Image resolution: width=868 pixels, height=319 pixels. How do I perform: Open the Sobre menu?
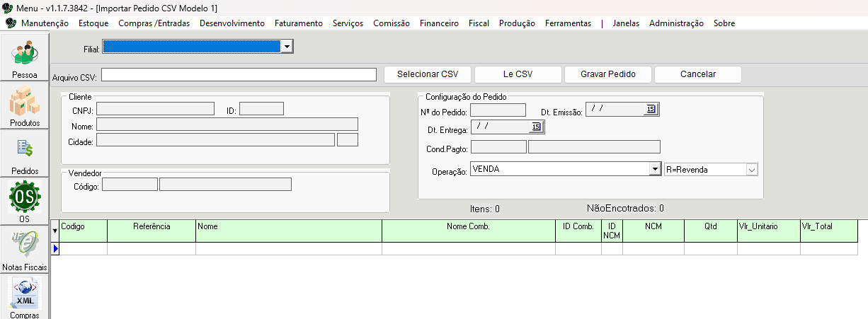tap(724, 23)
